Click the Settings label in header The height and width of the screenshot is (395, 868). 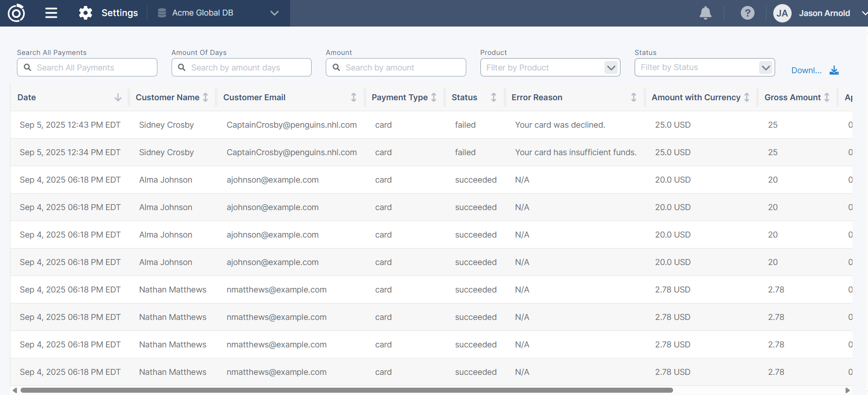(119, 13)
